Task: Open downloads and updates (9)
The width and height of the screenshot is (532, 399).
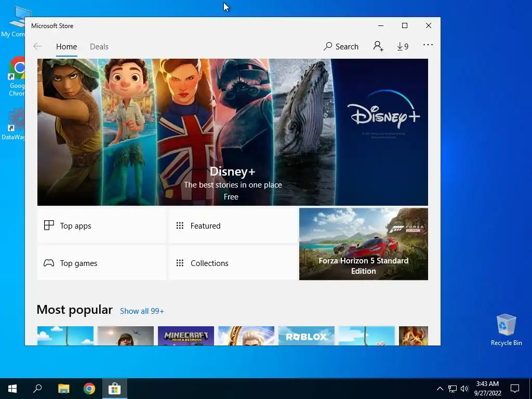Action: pyautogui.click(x=403, y=46)
